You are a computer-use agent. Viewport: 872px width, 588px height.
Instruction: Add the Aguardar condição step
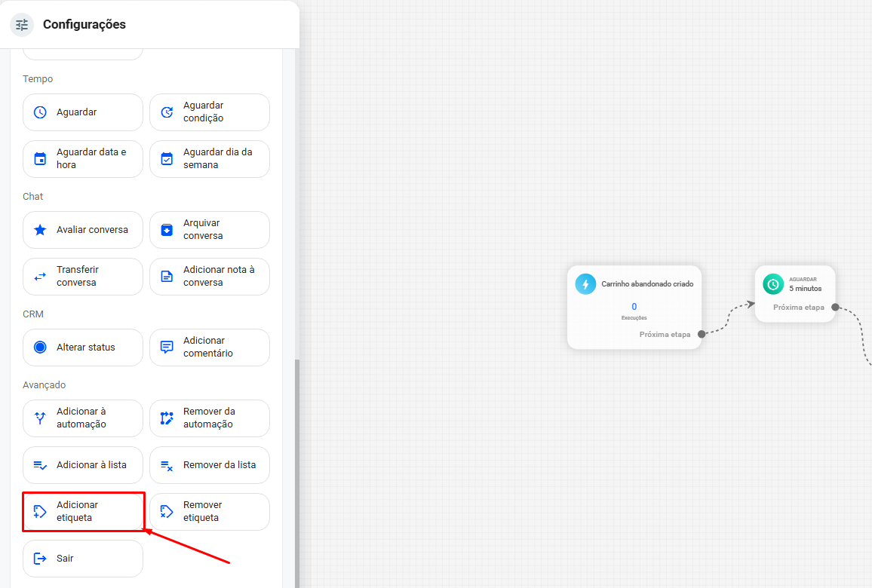[210, 112]
